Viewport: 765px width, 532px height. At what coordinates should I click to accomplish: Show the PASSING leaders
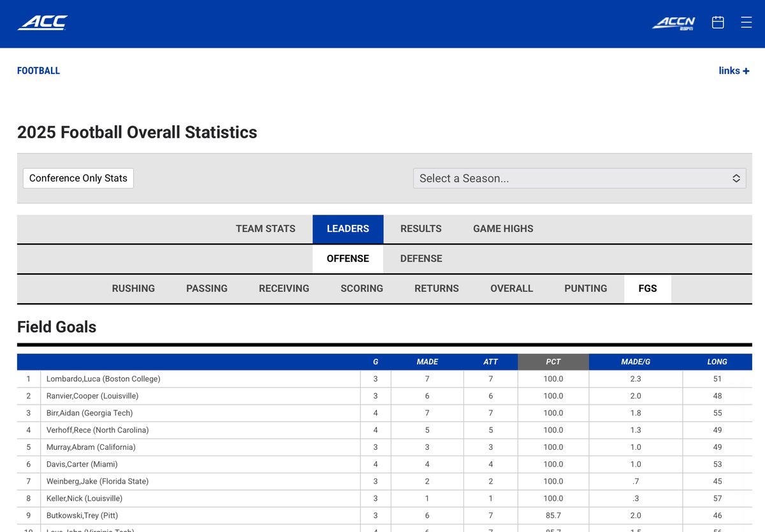pos(207,289)
